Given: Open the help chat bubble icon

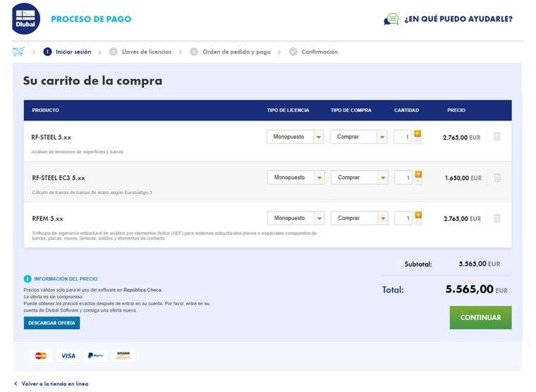Looking at the screenshot, I should pyautogui.click(x=391, y=19).
